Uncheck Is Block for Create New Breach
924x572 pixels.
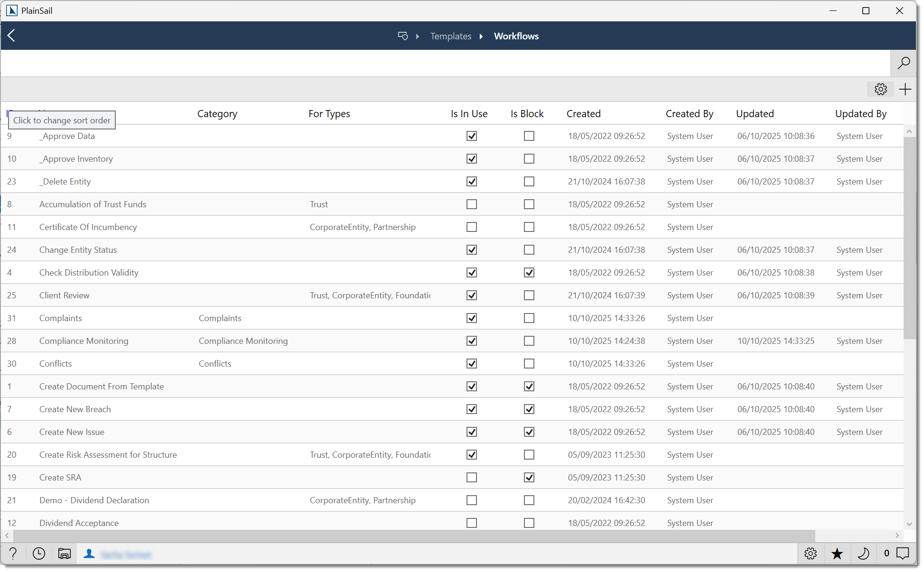[x=529, y=409]
